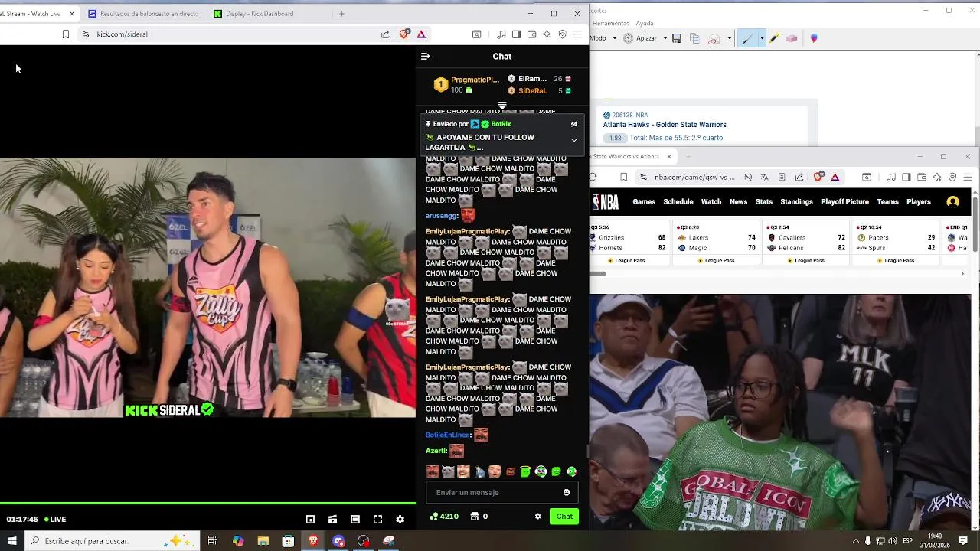Expand the send snip dropdown arrow
The width and height of the screenshot is (980, 551).
729,38
